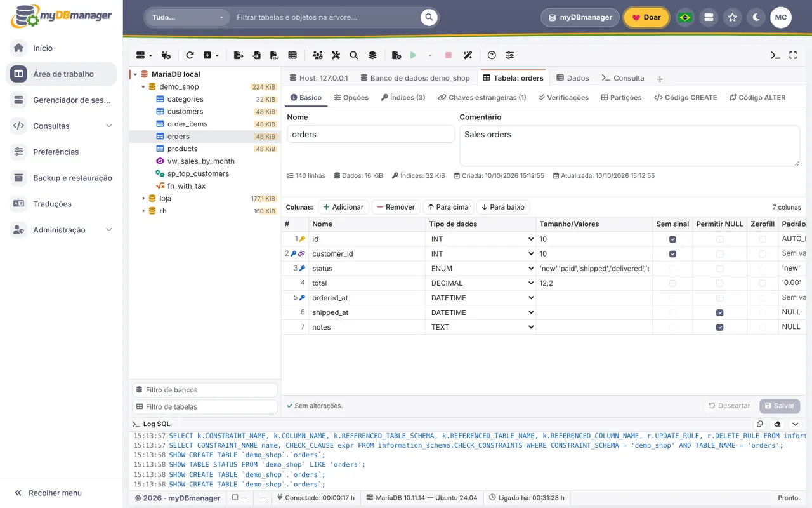Click the magnifier search icon in the toolbar
Screen dimensions: 812x508
coord(354,55)
